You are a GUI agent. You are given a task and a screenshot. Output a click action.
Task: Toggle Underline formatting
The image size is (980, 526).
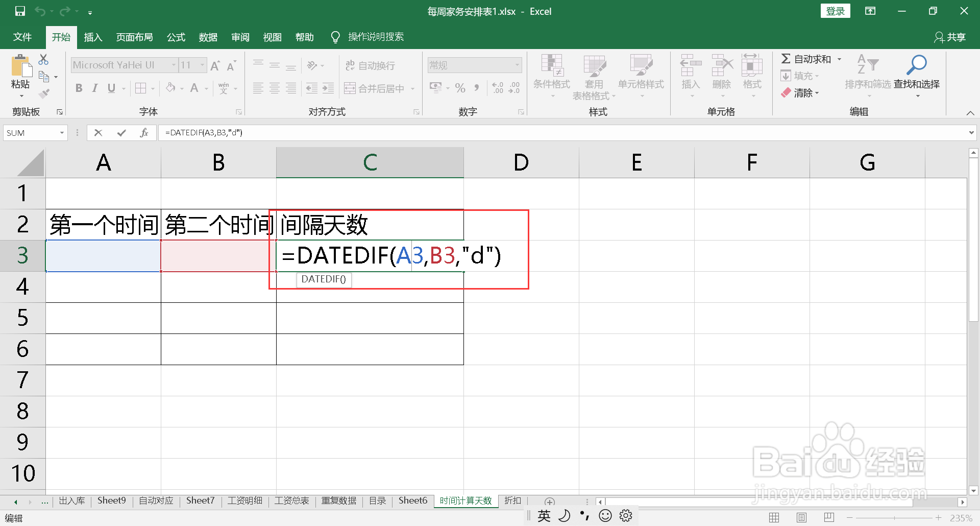(x=111, y=88)
